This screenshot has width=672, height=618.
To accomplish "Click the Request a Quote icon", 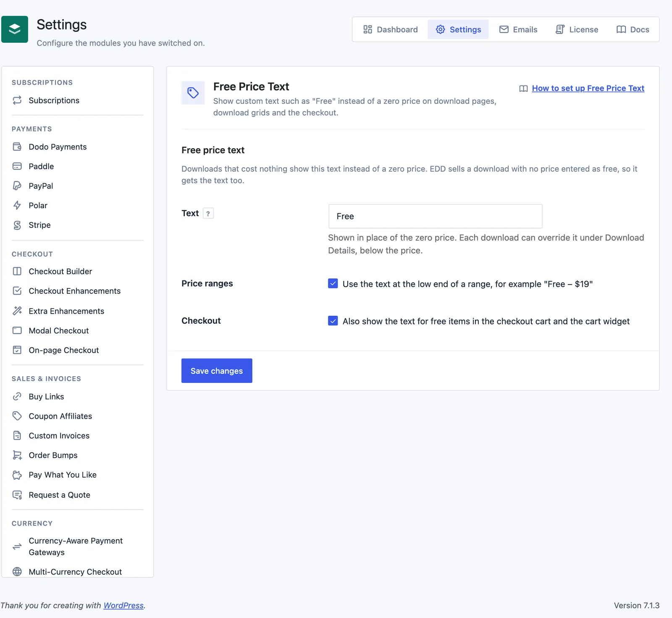I will point(17,495).
